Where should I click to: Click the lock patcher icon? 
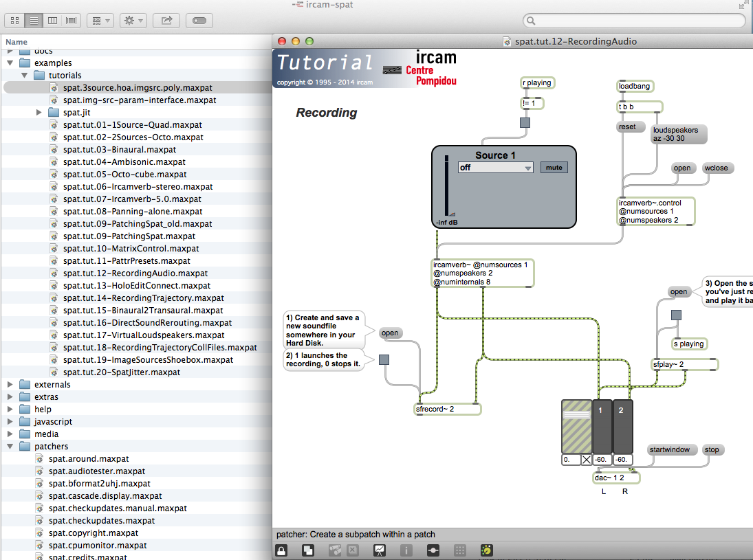281,550
